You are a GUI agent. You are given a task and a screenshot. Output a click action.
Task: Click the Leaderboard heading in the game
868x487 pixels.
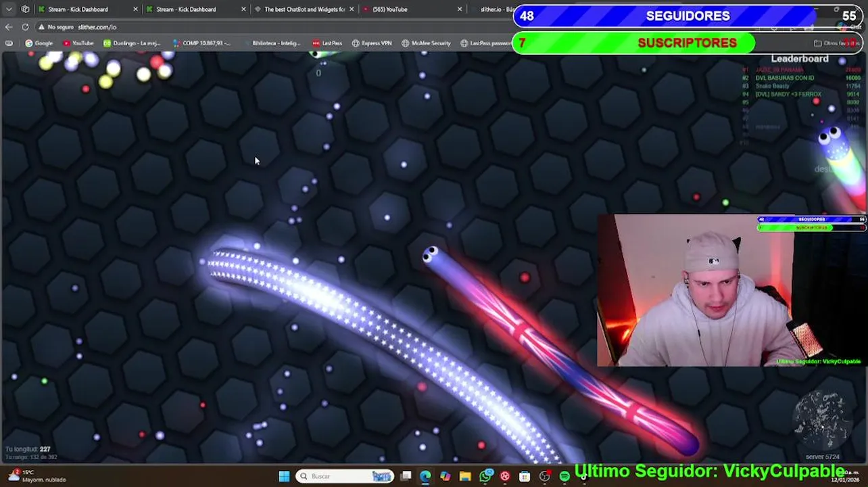[800, 59]
